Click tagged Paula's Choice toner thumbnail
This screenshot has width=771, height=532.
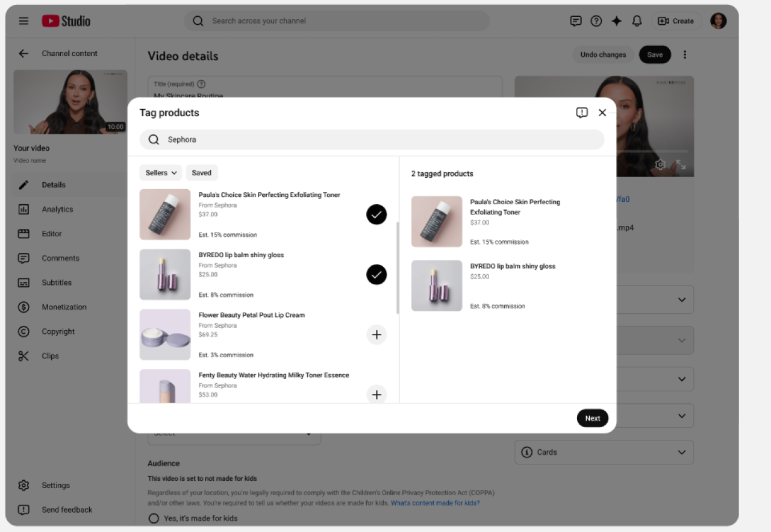(x=437, y=222)
